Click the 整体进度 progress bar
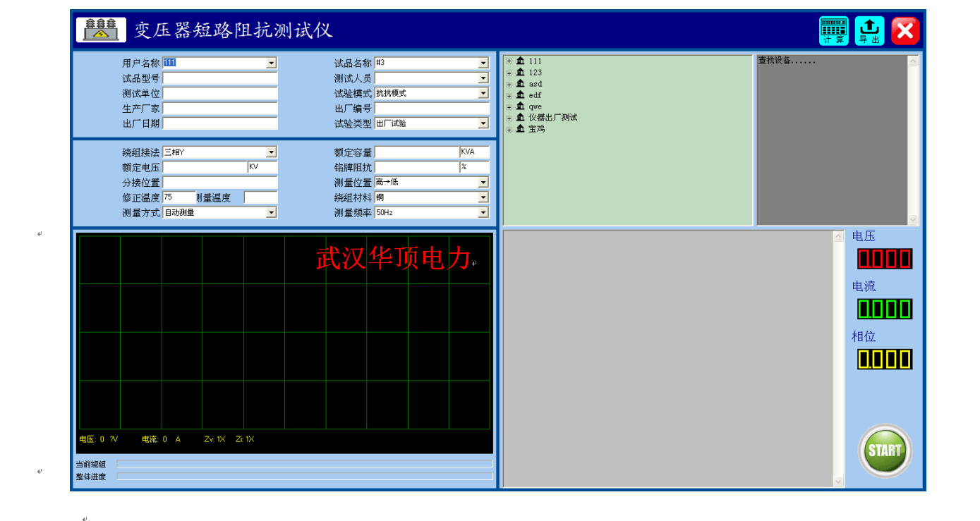This screenshot has height=521, width=980. 305,477
